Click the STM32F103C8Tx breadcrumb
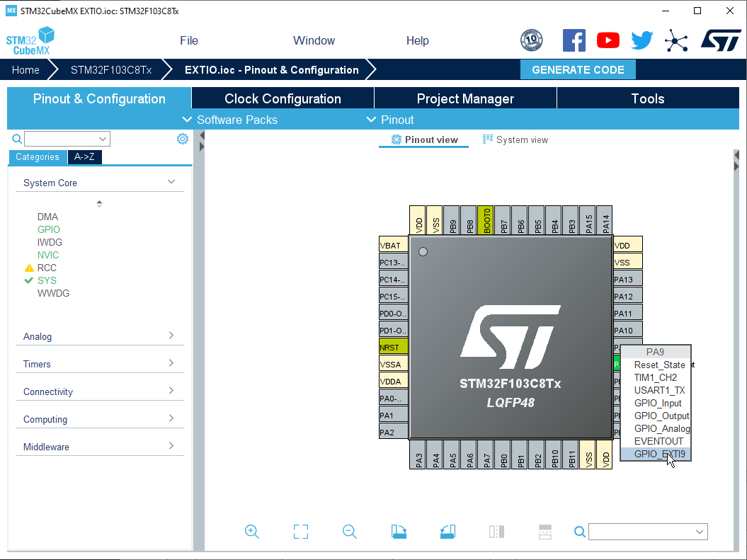This screenshot has width=747, height=560. (111, 70)
